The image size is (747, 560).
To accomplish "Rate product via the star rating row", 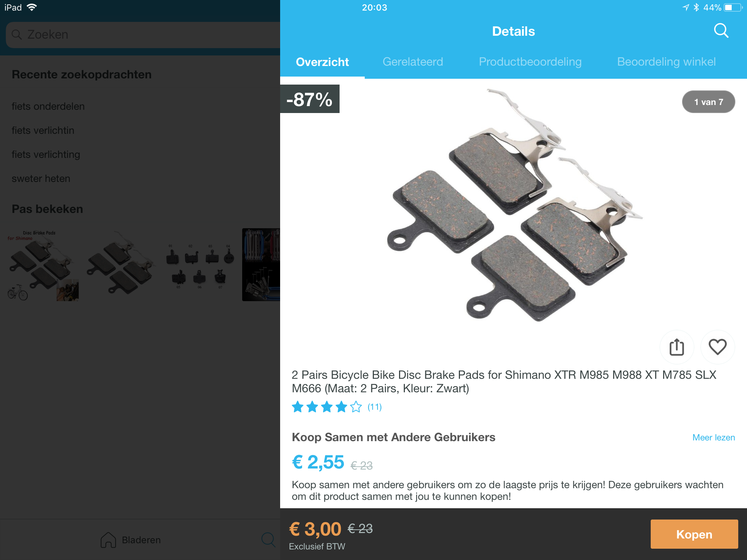I will [327, 407].
